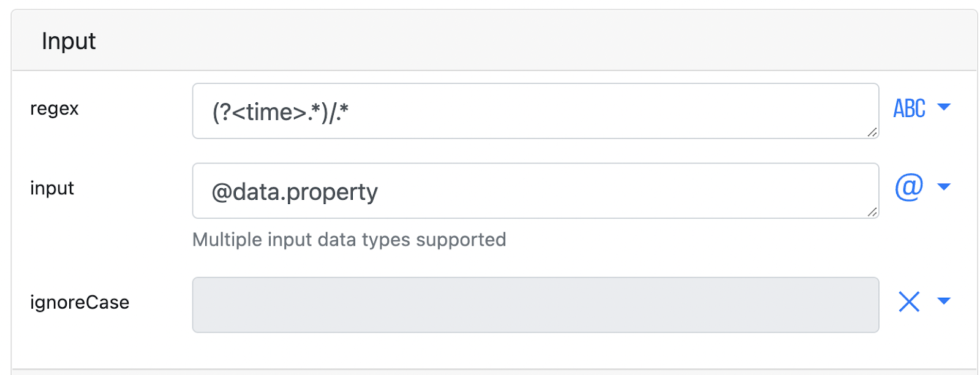980x375 pixels.
Task: Expand the dropdown arrow beside the @ icon
Action: [x=944, y=187]
